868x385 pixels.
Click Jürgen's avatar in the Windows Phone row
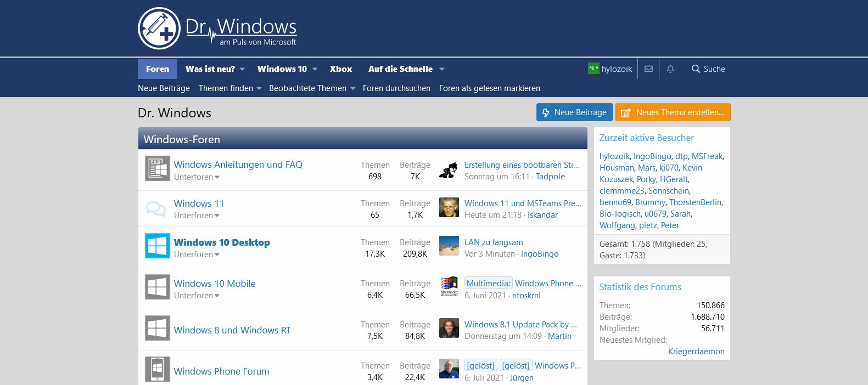point(449,369)
